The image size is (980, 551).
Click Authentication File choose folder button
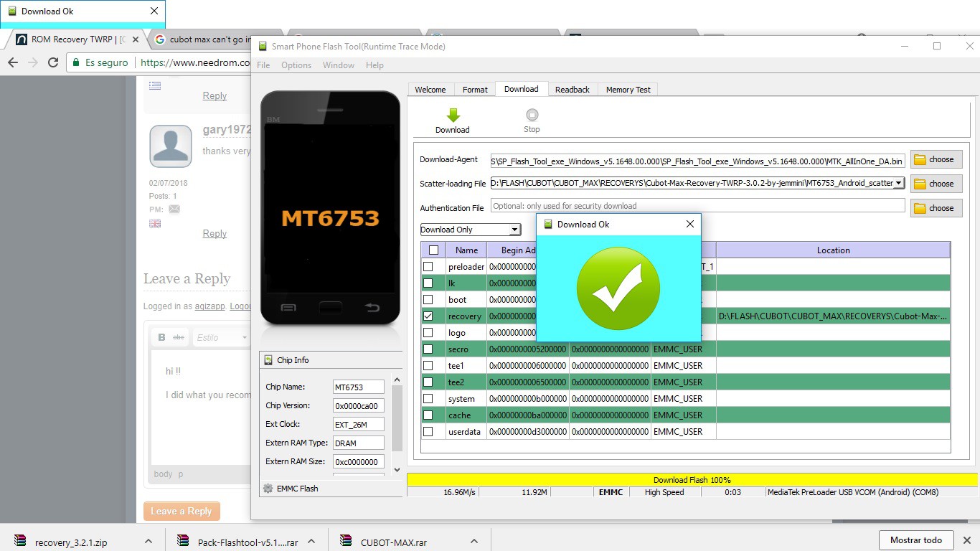936,208
